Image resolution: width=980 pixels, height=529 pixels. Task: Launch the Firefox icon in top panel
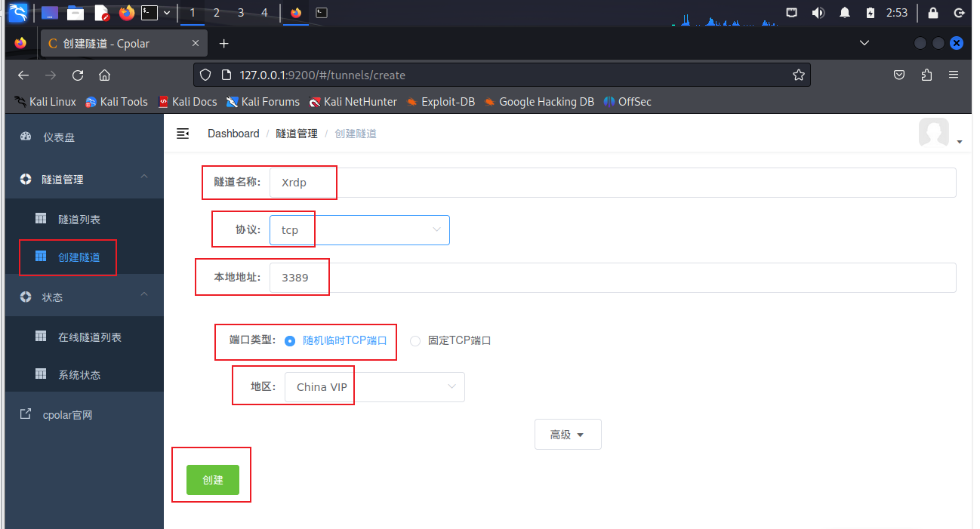(x=126, y=12)
